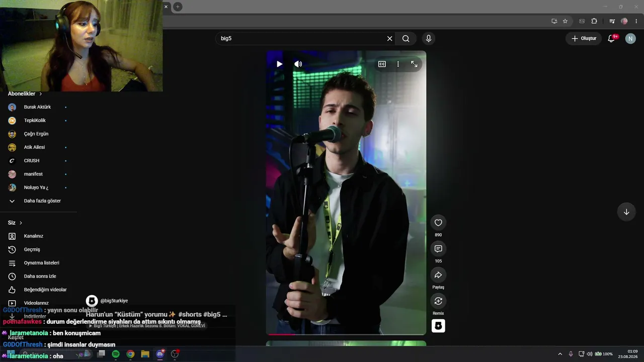Image resolution: width=644 pixels, height=362 pixels.
Task: Toggle closed captions on the Short
Action: [x=382, y=64]
